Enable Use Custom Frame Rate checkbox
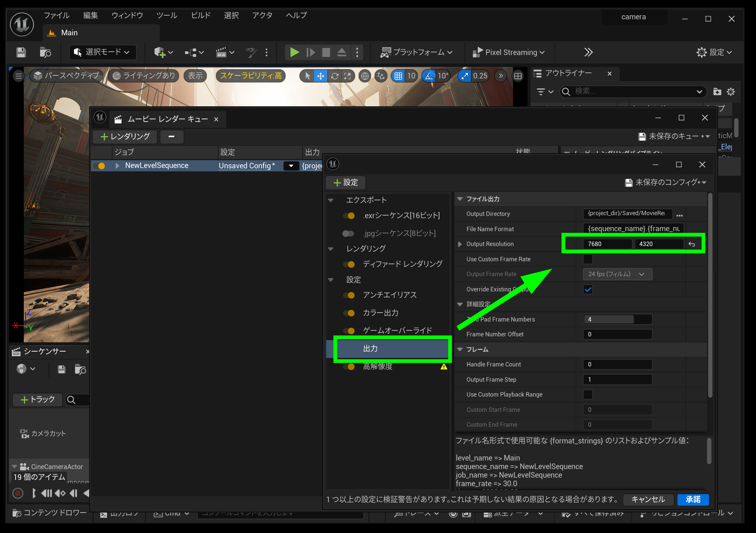Screen dimensions: 756x533 click(x=588, y=259)
